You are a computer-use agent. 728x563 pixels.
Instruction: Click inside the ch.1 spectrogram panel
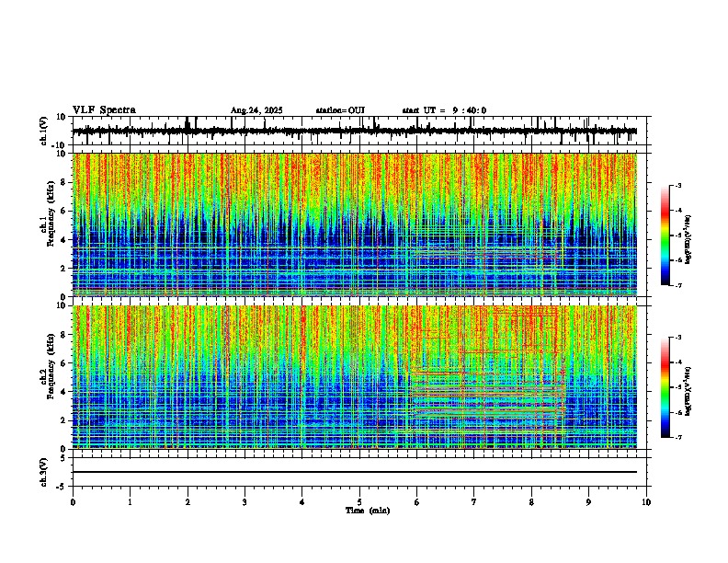[x=355, y=224]
